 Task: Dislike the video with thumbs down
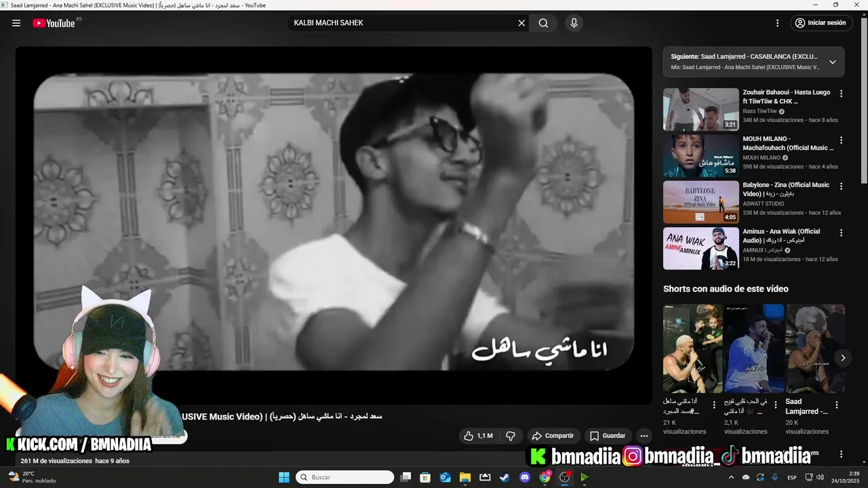click(511, 436)
